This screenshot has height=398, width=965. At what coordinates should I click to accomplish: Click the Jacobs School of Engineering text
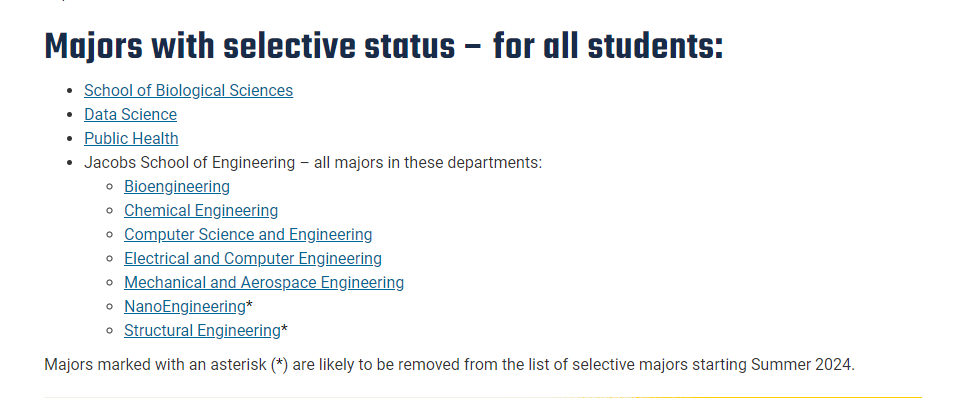[x=190, y=162]
